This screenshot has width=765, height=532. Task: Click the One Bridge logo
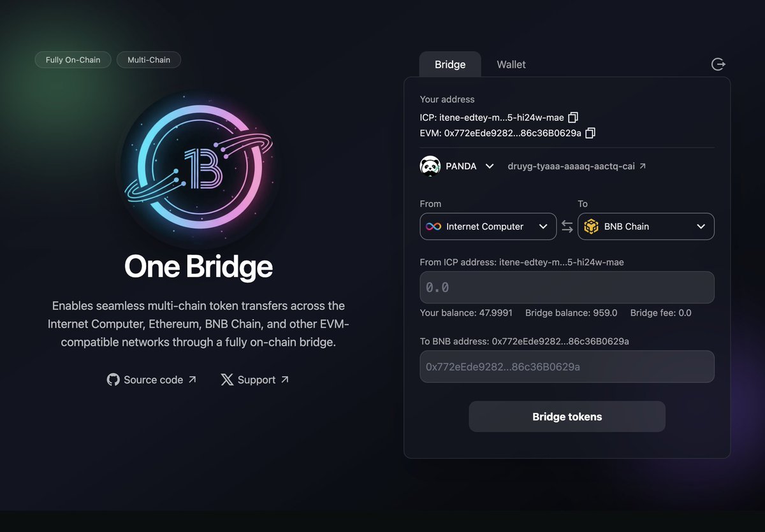[x=198, y=168]
